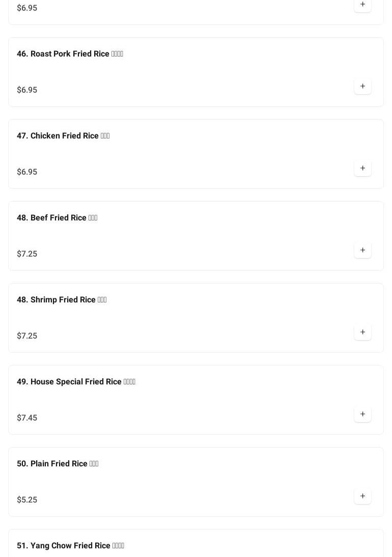Click $7.25 price of Shrimp Fried Rice
Viewport: 392px width, 557px height.
[x=27, y=336]
